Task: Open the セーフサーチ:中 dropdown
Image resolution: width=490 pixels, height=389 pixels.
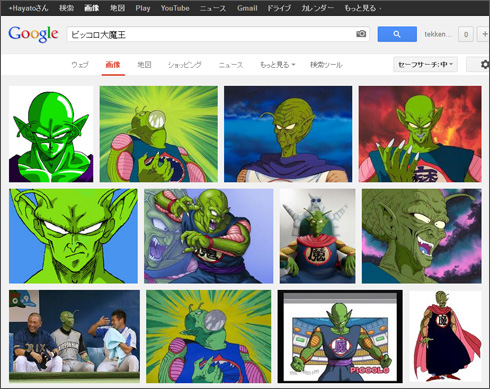Action: [x=425, y=64]
